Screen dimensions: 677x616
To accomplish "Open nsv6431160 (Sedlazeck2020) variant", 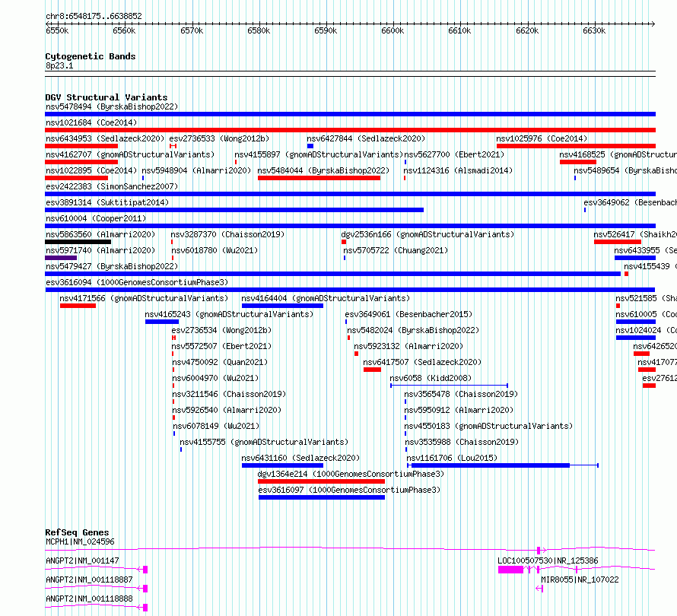I will coord(300,458).
